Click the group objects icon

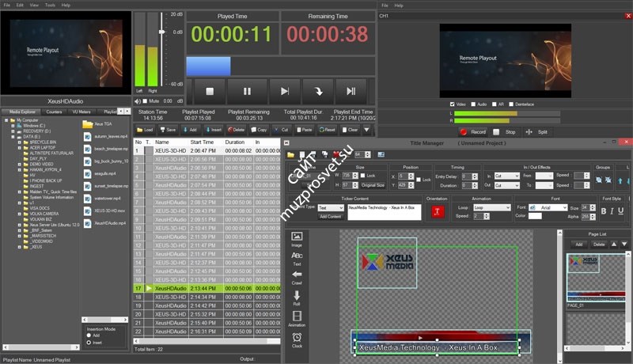click(x=599, y=180)
